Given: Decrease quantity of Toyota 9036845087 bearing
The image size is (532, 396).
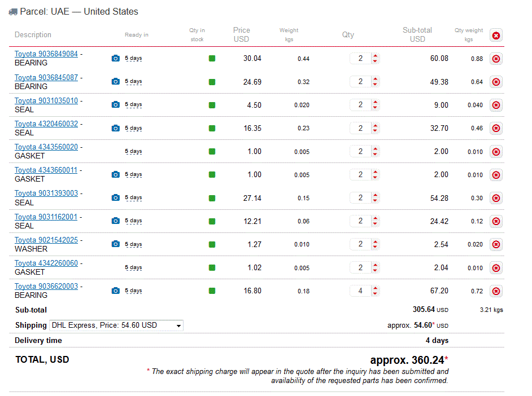Looking at the screenshot, I should 375,85.
